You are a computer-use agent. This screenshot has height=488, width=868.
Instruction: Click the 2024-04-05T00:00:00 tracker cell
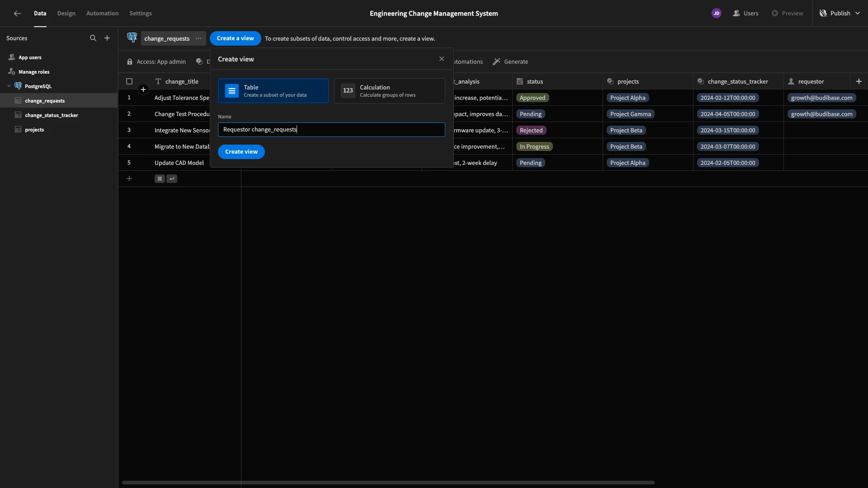tap(728, 114)
